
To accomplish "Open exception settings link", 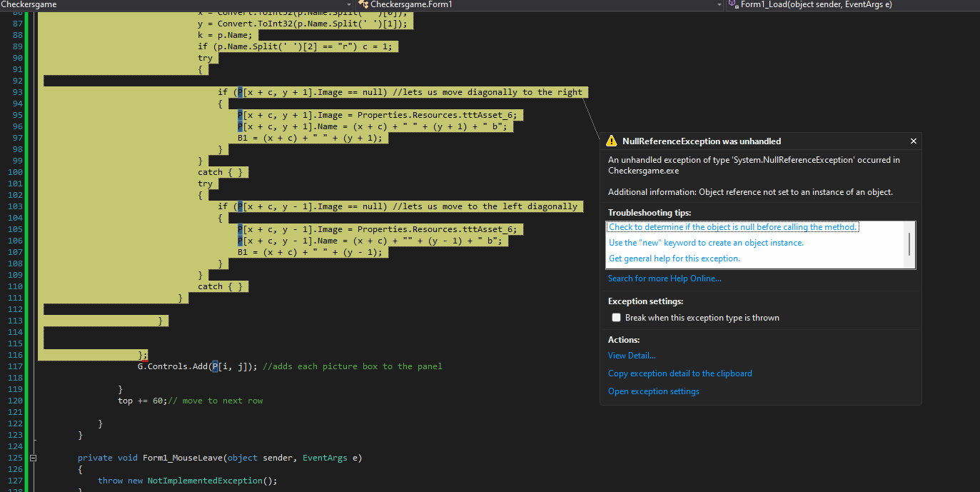I will [654, 391].
